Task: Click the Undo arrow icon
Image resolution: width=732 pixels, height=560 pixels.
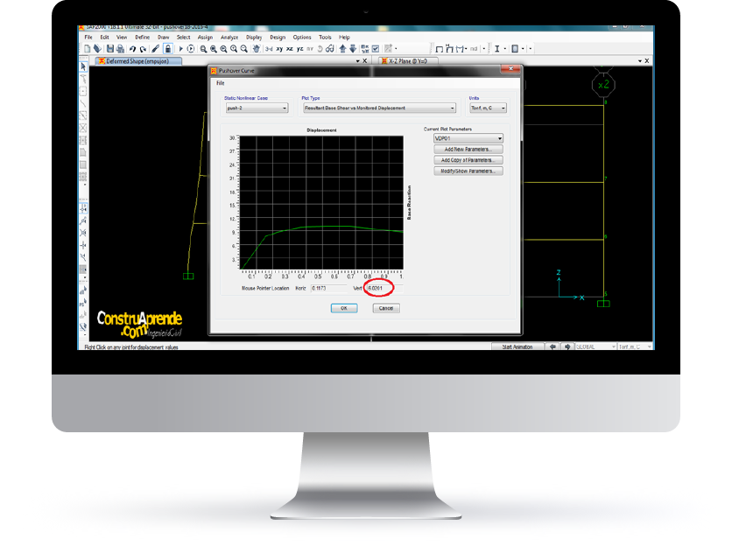Action: coord(132,48)
